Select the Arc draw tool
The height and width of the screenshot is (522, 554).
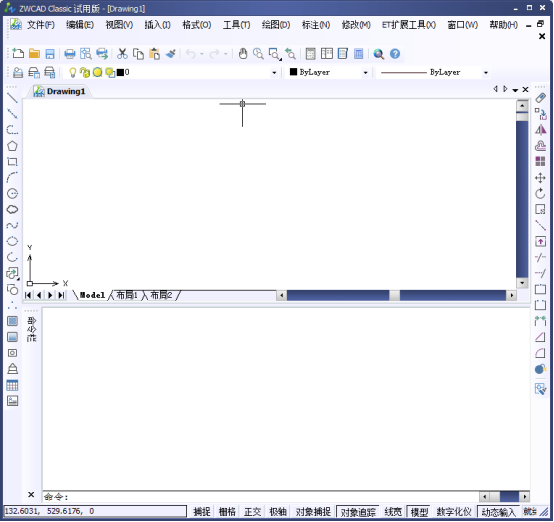coord(12,177)
